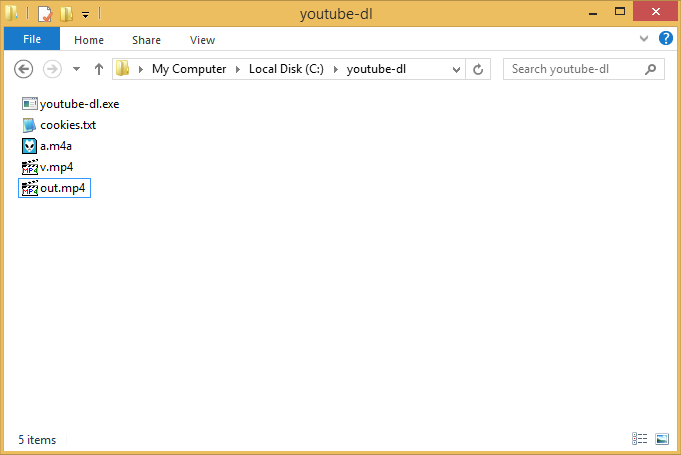The image size is (681, 455).
Task: Close the youtube-dl window
Action: (x=655, y=12)
